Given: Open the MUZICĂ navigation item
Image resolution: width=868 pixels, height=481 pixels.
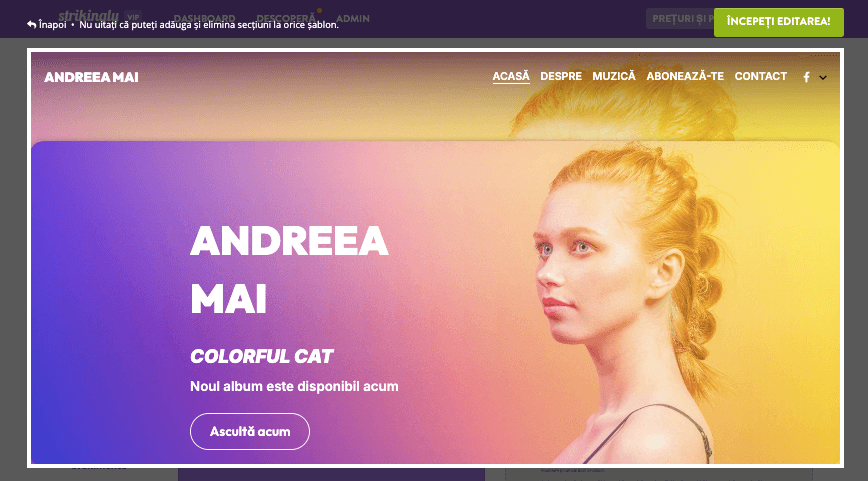Looking at the screenshot, I should [x=614, y=76].
